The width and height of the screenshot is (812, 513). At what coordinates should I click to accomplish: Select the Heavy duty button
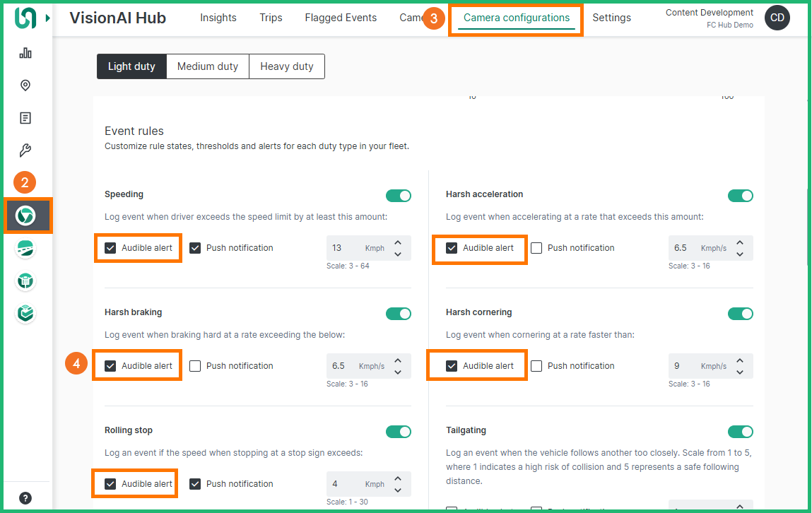point(286,66)
